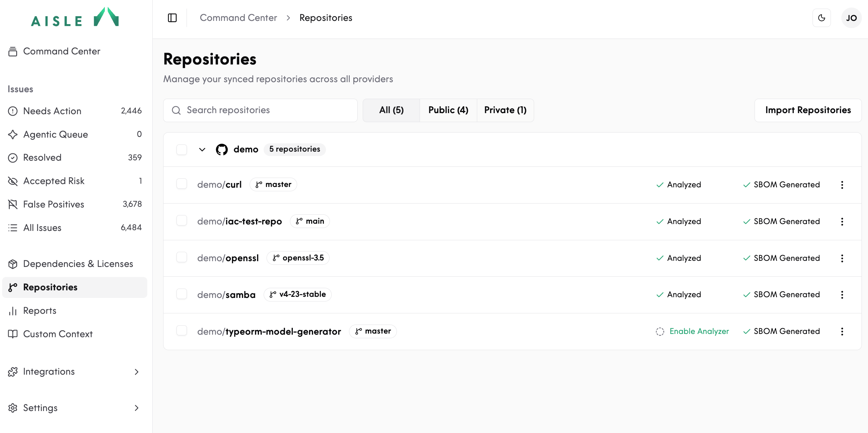This screenshot has height=433, width=868.
Task: Click the GitHub icon beside demo
Action: point(222,149)
